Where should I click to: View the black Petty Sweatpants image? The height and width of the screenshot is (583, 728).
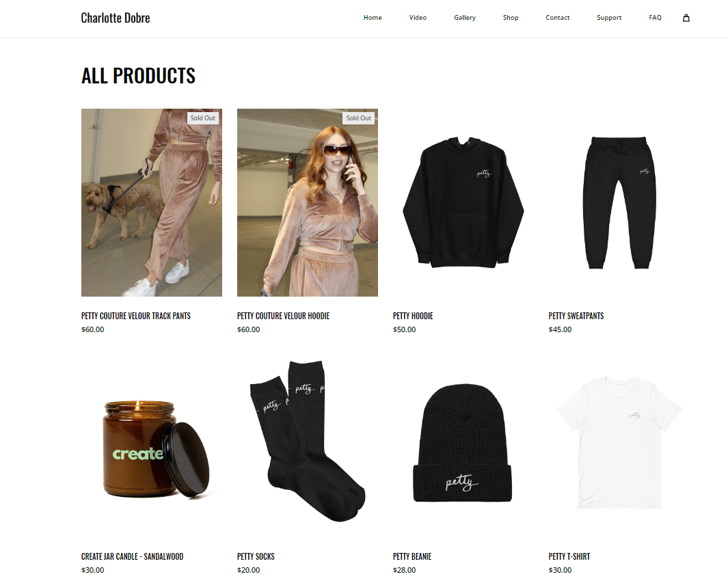619,202
